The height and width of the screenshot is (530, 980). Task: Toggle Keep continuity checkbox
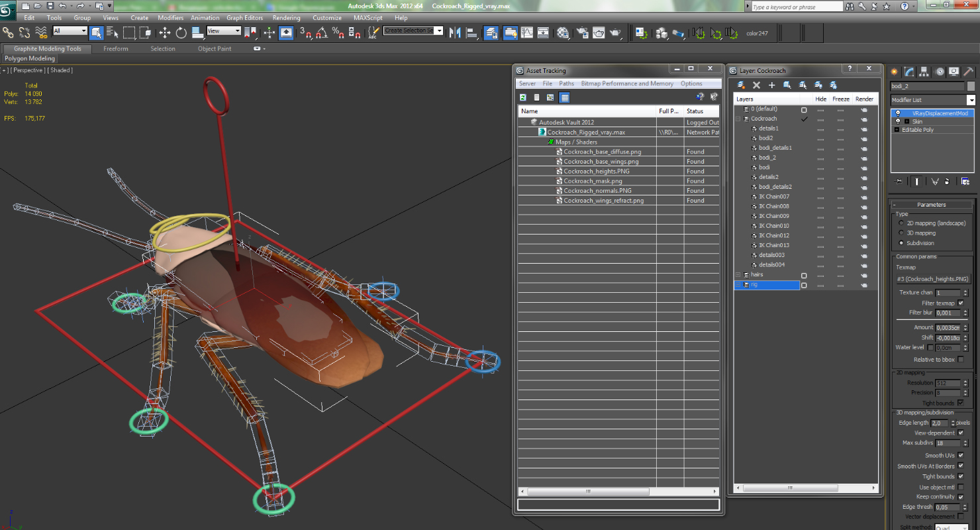point(961,497)
